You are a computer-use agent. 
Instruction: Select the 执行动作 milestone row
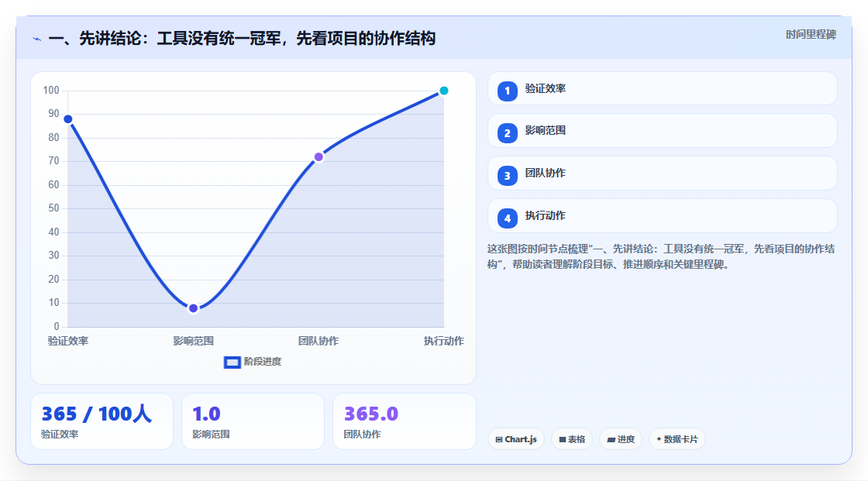click(x=662, y=216)
